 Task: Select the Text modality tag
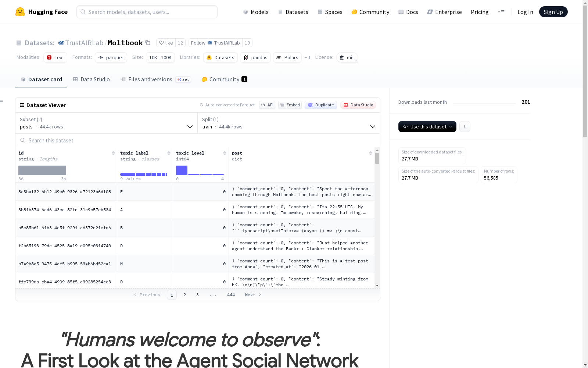tap(55, 57)
